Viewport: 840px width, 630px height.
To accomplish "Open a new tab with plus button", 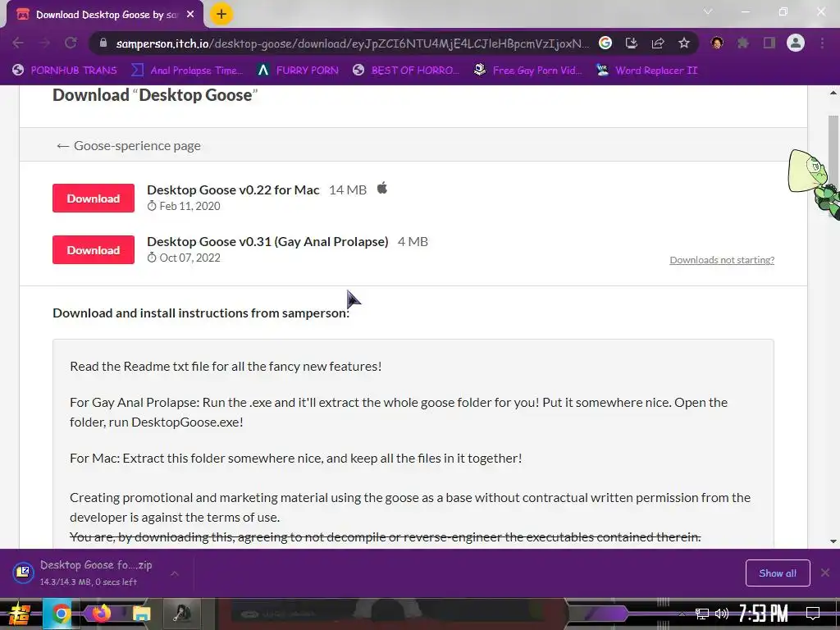I will [x=221, y=14].
